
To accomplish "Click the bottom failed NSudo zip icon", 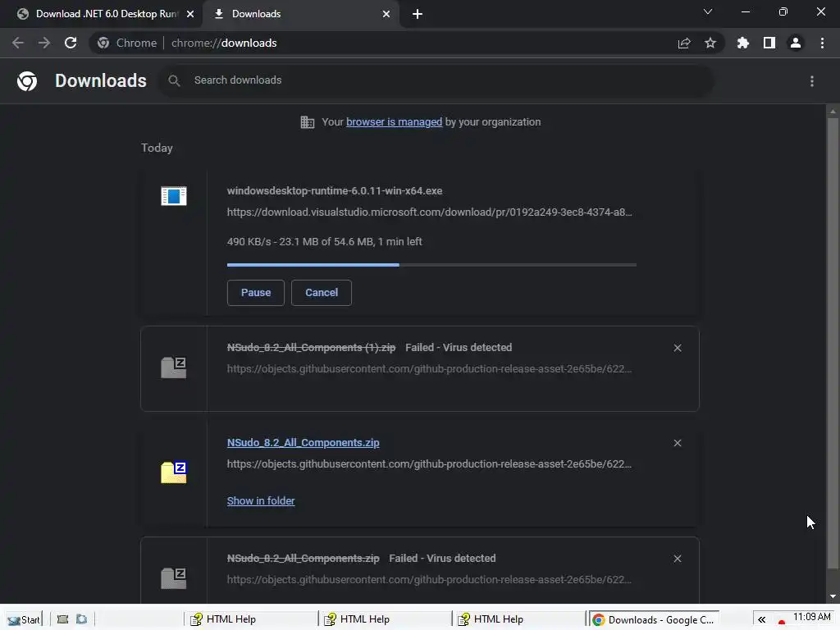I will click(174, 578).
